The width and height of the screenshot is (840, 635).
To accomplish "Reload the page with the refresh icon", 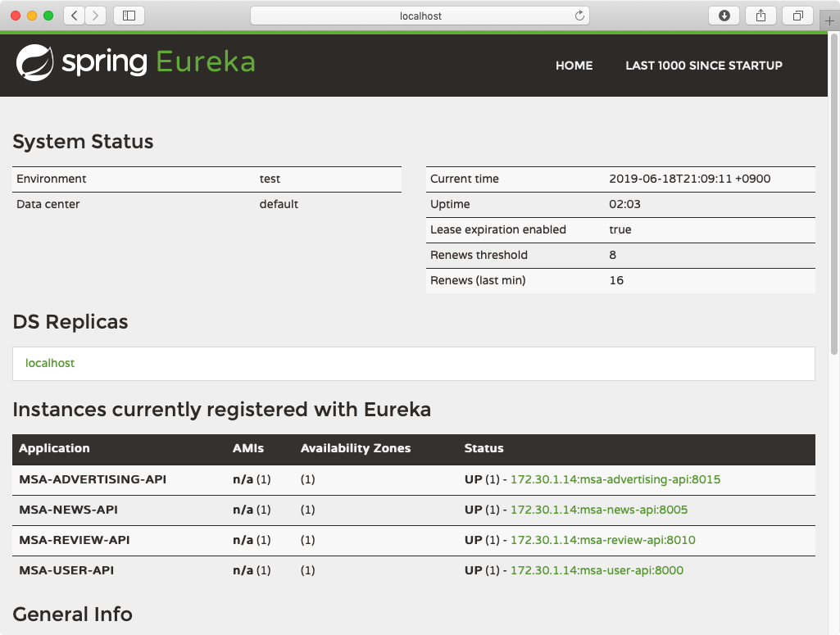I will [x=579, y=16].
